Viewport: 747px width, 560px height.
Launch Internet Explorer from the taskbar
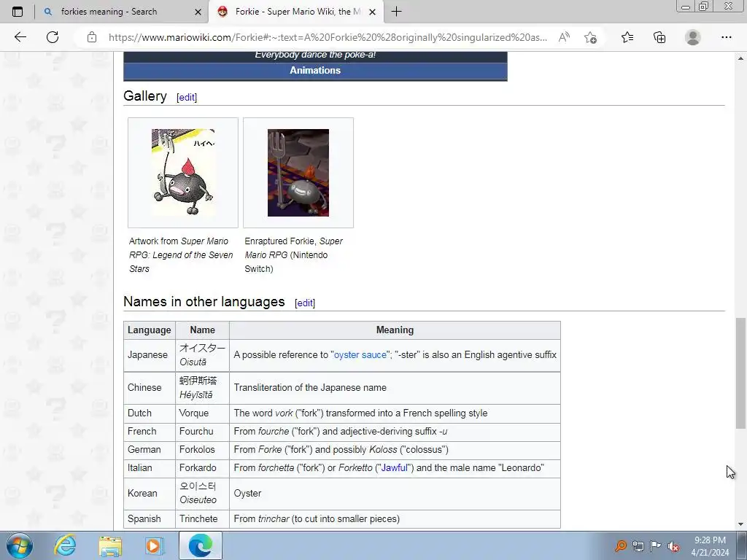pos(65,545)
